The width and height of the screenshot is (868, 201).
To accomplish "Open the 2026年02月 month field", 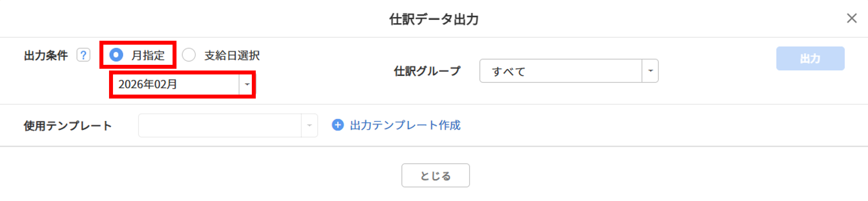I will coord(175,84).
